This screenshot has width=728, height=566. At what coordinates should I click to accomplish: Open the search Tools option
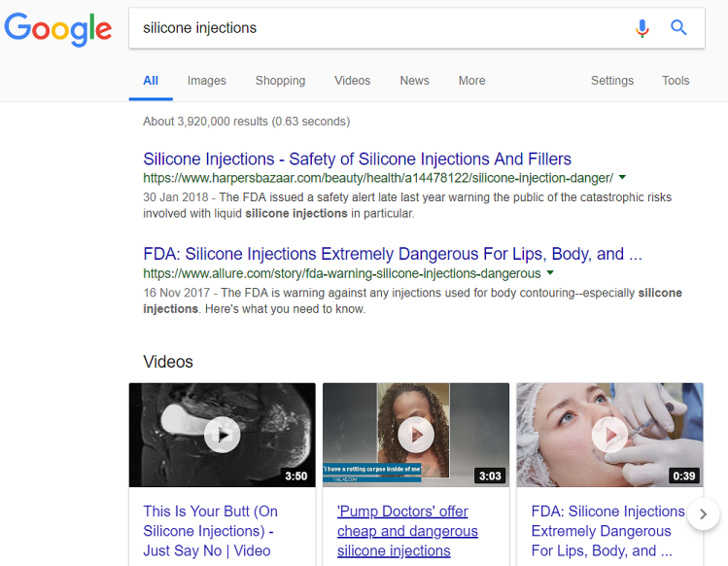tap(676, 81)
